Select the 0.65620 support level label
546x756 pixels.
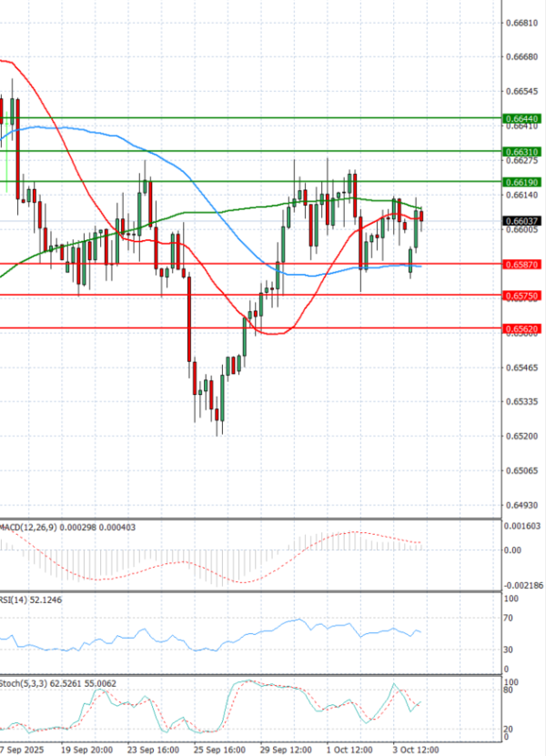522,328
